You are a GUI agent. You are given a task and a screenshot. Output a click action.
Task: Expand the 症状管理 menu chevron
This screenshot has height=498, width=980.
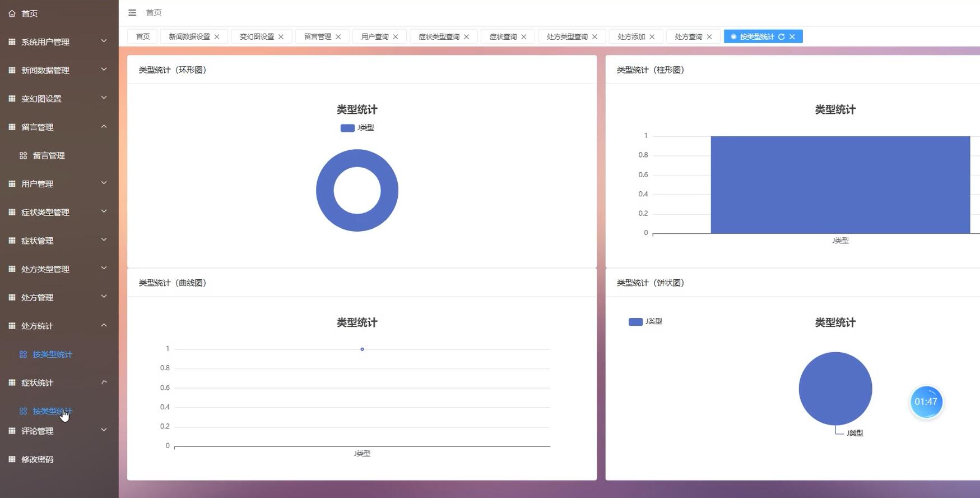coord(104,240)
